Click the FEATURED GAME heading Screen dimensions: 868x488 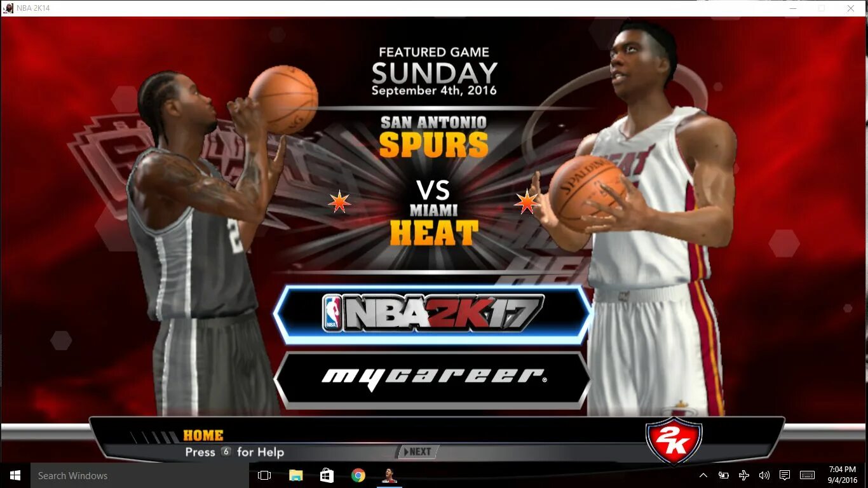pyautogui.click(x=434, y=52)
